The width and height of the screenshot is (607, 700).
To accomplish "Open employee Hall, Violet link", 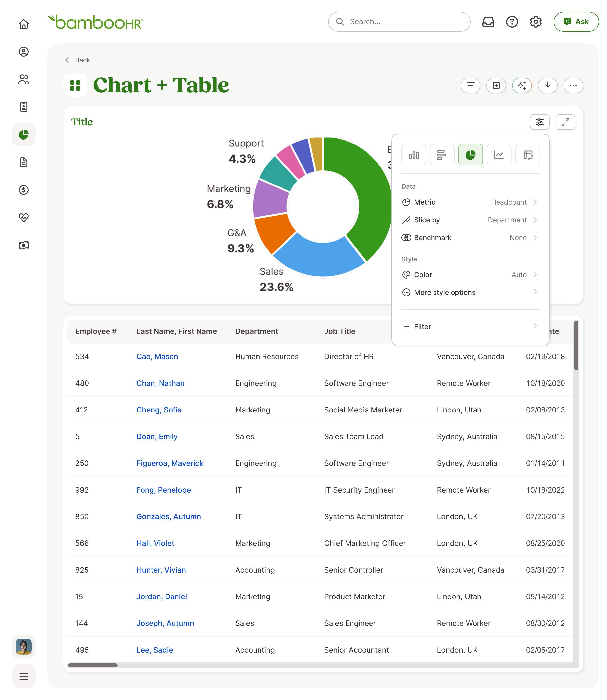I will [x=155, y=543].
